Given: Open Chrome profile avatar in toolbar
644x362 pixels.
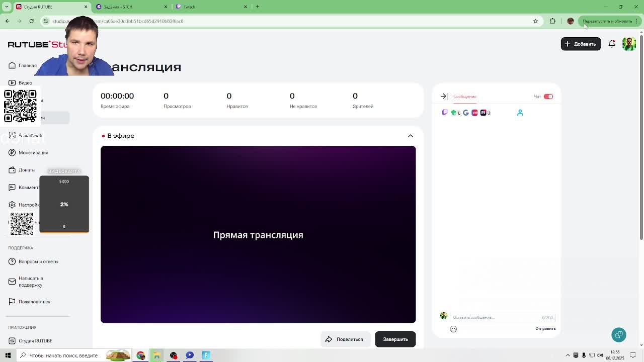Looking at the screenshot, I should point(570,21).
